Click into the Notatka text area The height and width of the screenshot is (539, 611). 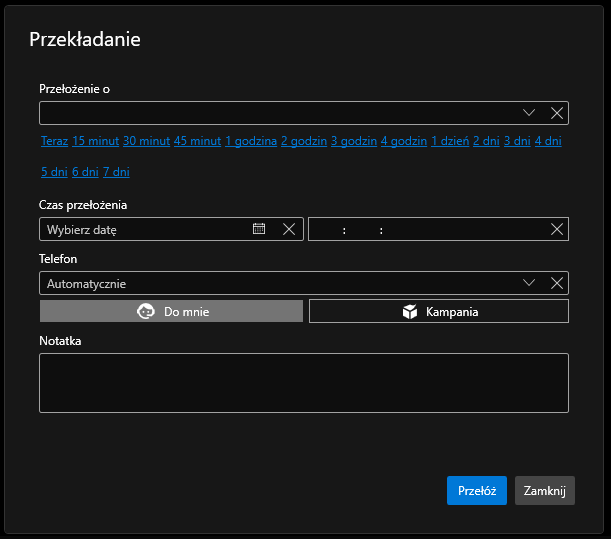pyautogui.click(x=304, y=382)
